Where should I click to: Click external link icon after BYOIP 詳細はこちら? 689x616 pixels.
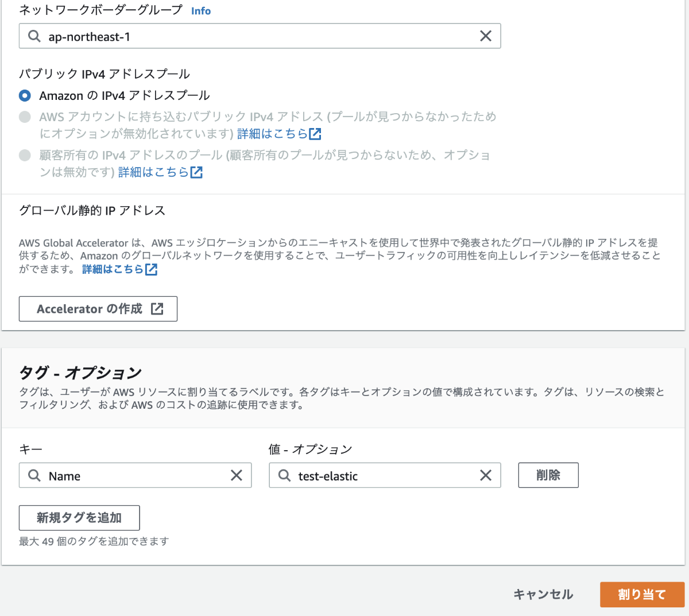(315, 134)
